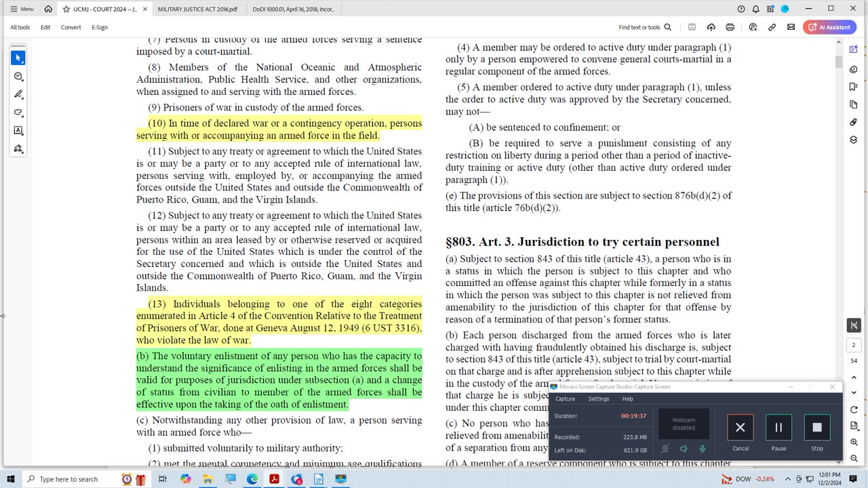Viewport: 868px width, 488px height.
Task: Launch the AI Assistant
Action: click(829, 27)
